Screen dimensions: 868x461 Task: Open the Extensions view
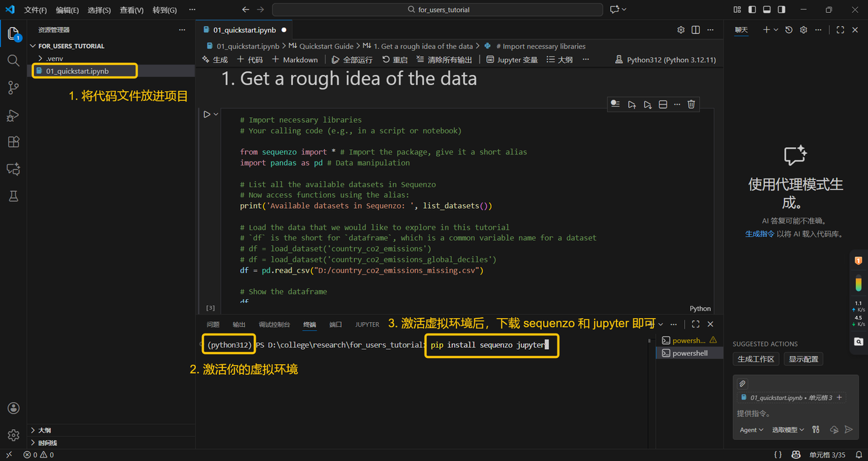point(13,142)
